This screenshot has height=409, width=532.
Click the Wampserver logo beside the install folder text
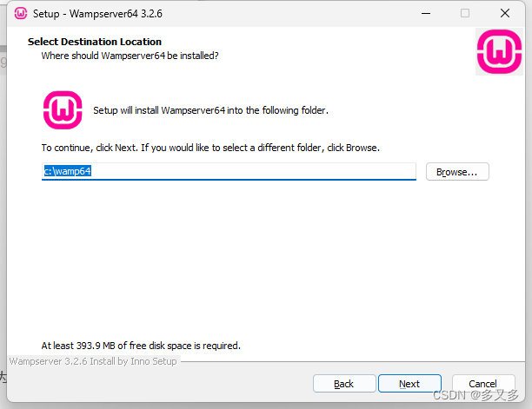tap(63, 110)
